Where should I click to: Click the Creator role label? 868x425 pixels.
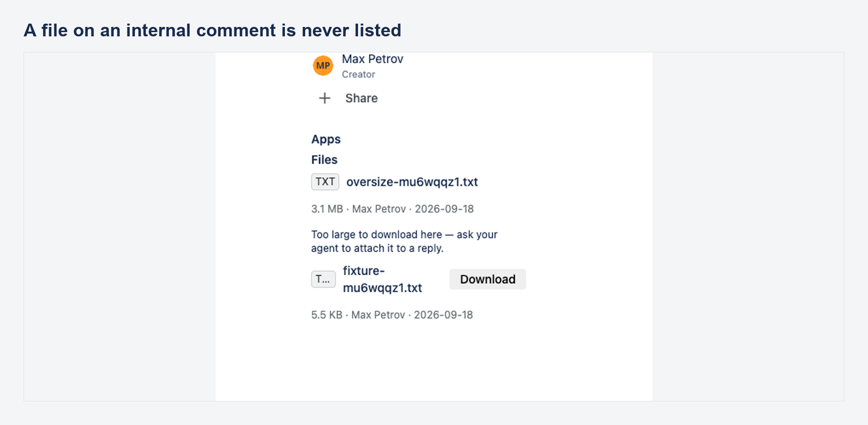[x=359, y=75]
